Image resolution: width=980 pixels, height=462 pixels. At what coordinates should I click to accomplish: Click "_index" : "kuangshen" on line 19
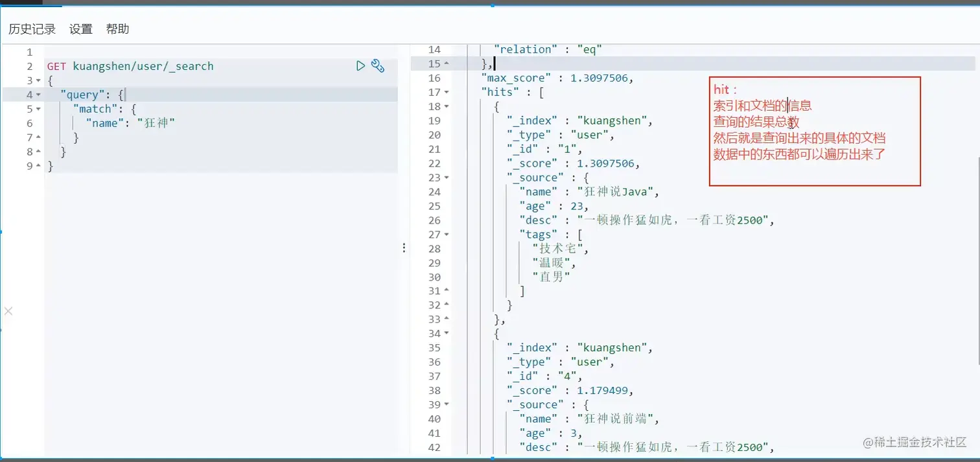tap(579, 121)
